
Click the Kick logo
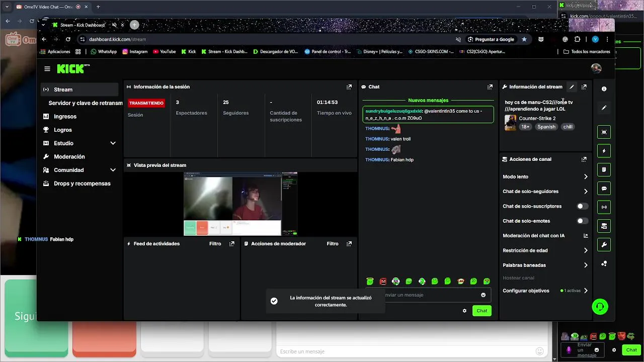pos(73,69)
